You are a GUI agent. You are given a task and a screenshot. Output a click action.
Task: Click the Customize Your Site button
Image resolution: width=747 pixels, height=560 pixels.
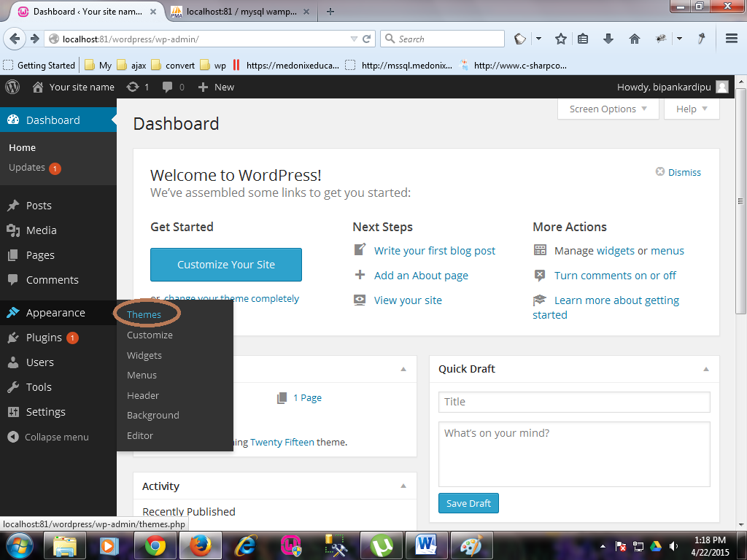coord(226,265)
